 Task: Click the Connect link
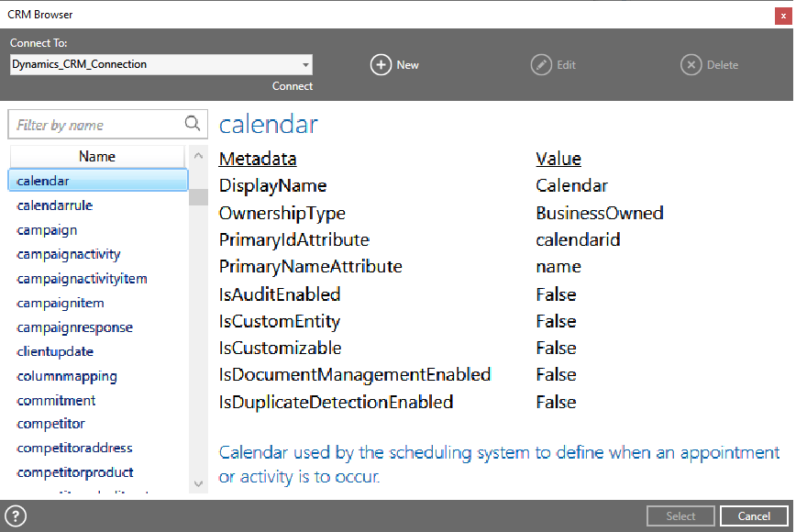292,86
